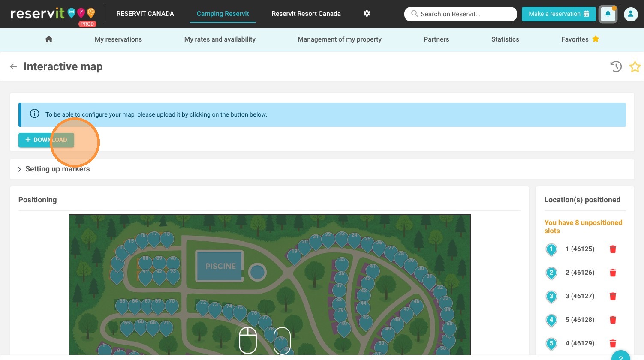Add page to favorites with star outline
The width and height of the screenshot is (644, 360).
pos(635,66)
